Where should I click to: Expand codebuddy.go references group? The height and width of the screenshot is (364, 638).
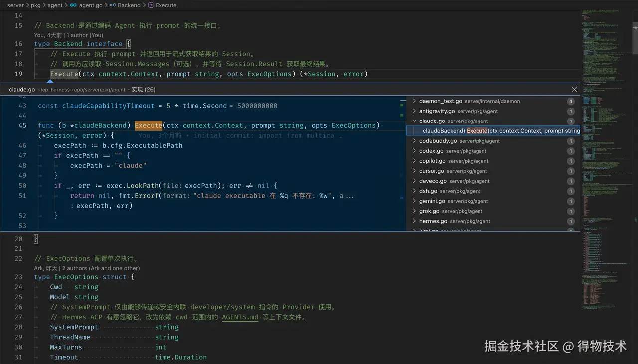pos(414,141)
